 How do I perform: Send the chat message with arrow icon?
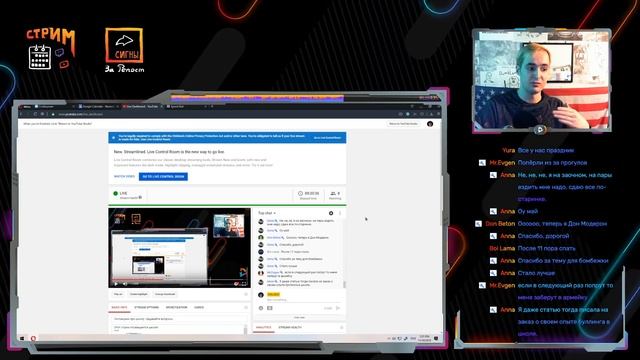pos(338,308)
